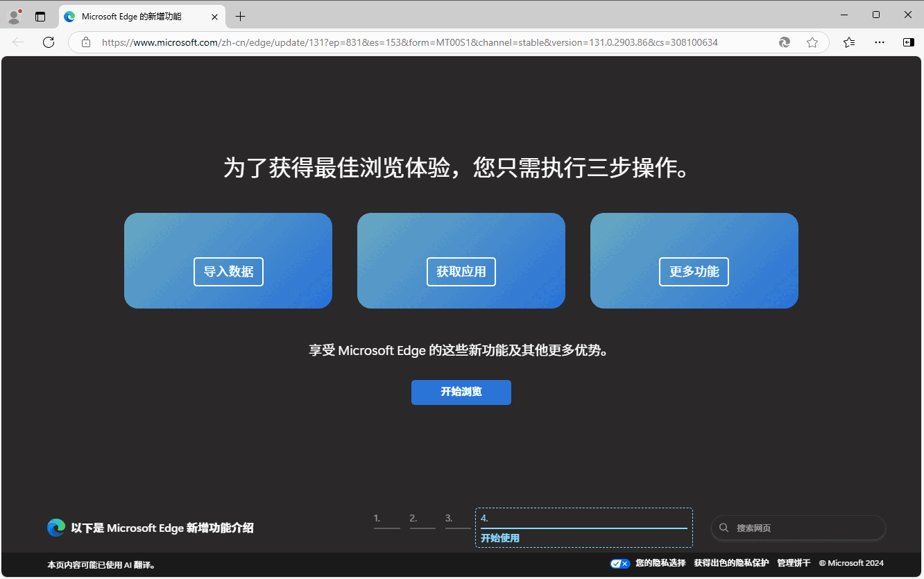Viewport: 924px width, 579px height.
Task: Open the 管理饼干 footer link
Action: [x=793, y=563]
